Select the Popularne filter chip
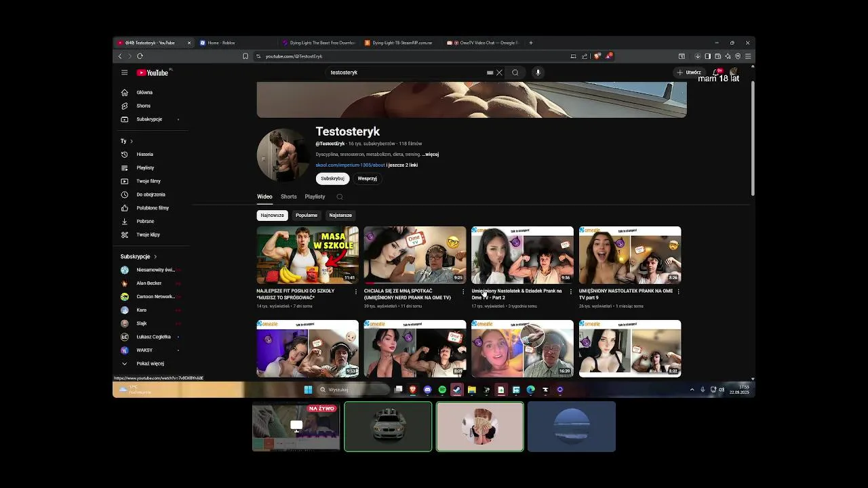 click(x=307, y=216)
